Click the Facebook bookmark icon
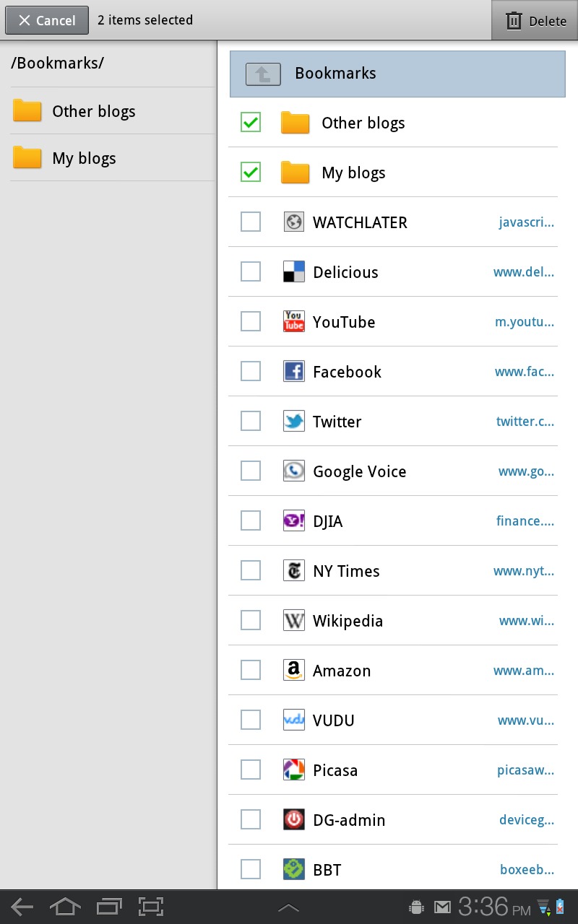 pos(294,372)
